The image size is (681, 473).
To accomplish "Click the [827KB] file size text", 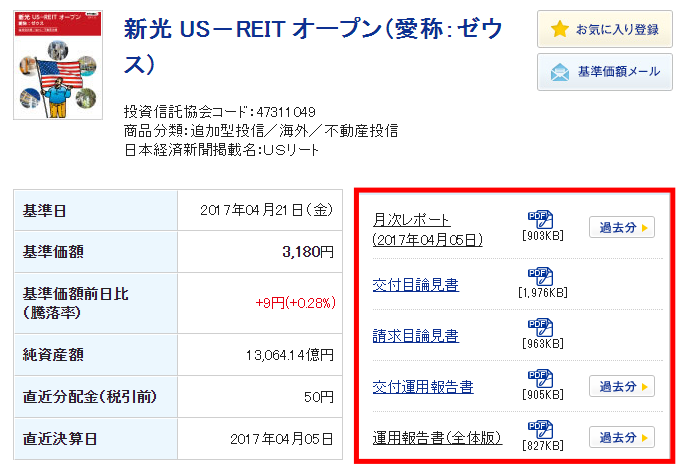I will click(542, 446).
